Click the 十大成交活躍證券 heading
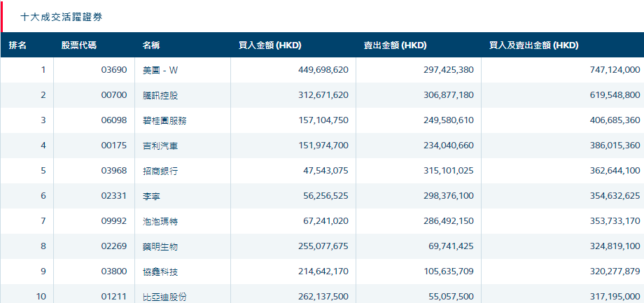The width and height of the screenshot is (644, 303). click(61, 17)
